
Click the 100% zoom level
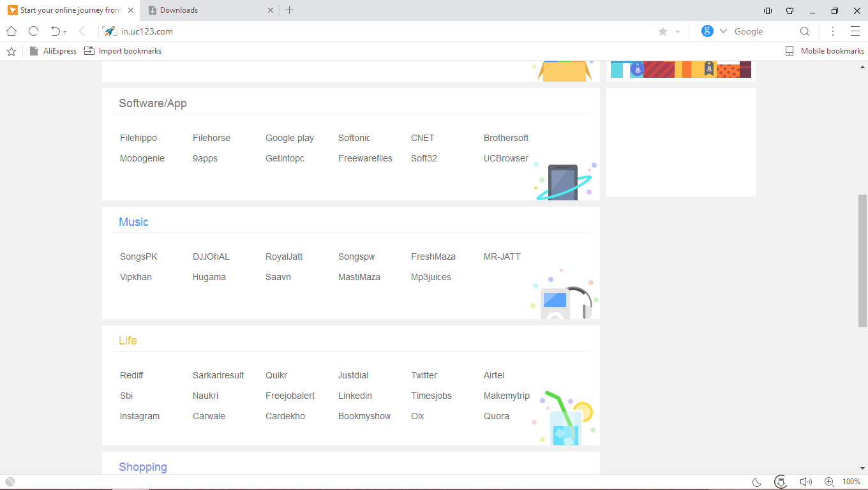click(851, 482)
